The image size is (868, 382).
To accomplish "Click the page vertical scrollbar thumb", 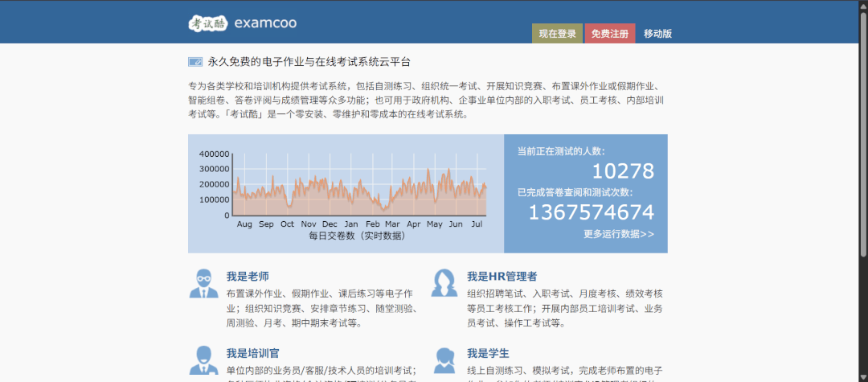I will [x=863, y=132].
